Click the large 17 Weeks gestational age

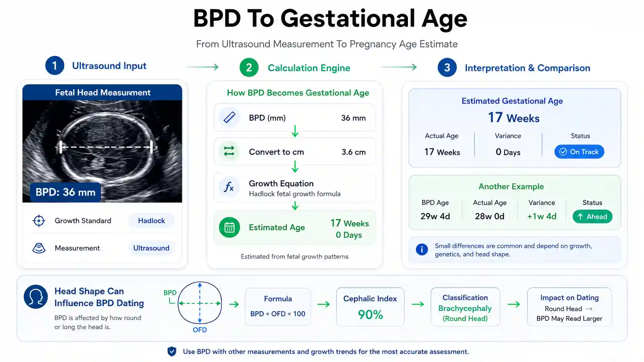514,117
